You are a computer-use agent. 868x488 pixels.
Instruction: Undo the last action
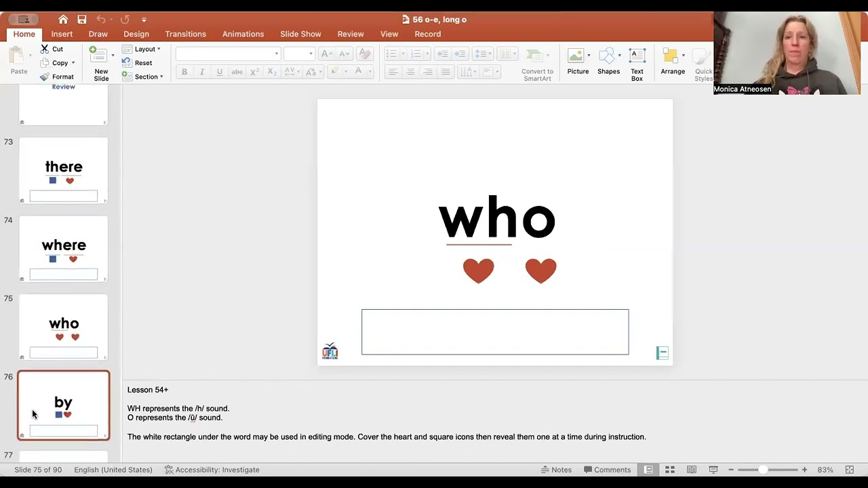pyautogui.click(x=101, y=20)
